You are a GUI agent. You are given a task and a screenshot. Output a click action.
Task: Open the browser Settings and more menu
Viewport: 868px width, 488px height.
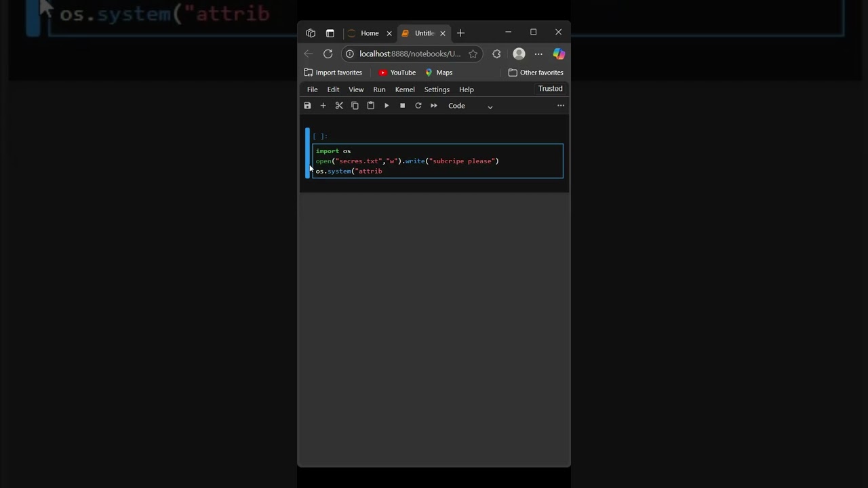coord(538,54)
